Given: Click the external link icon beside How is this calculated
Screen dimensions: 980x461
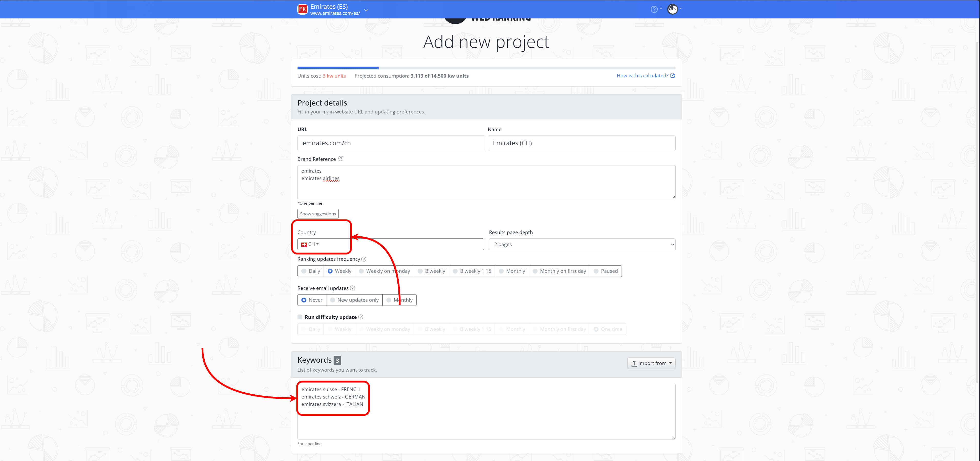Looking at the screenshot, I should (673, 76).
